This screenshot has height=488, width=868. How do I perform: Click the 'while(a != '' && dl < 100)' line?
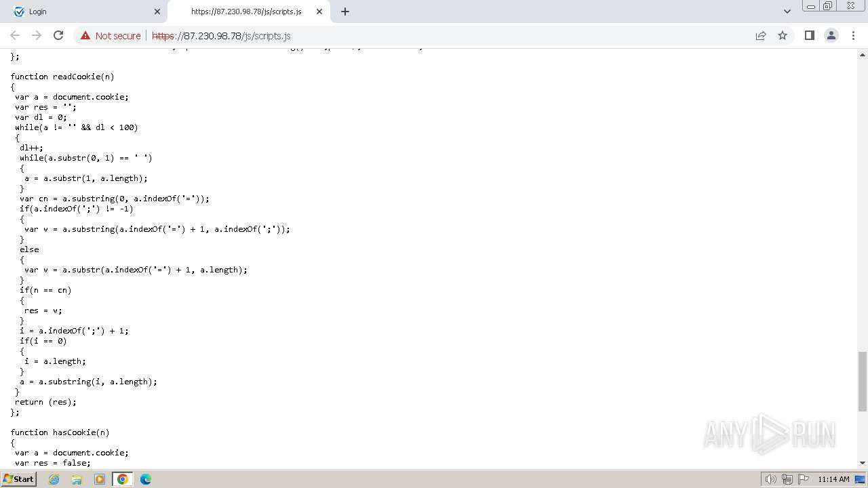tap(76, 127)
